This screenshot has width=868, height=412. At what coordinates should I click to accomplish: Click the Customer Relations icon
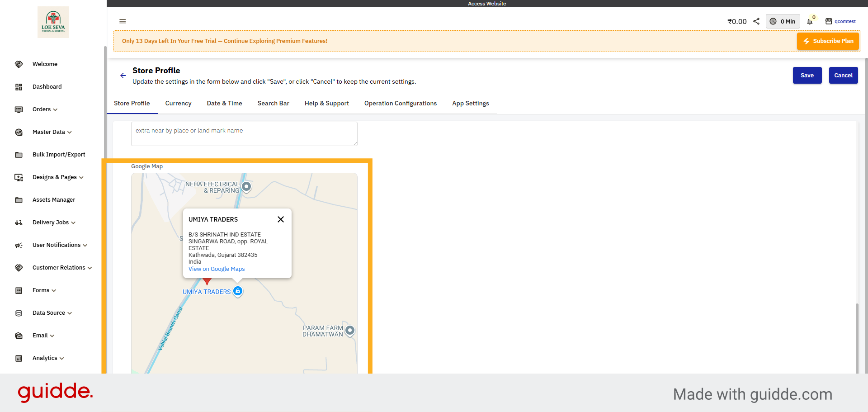coord(19,268)
